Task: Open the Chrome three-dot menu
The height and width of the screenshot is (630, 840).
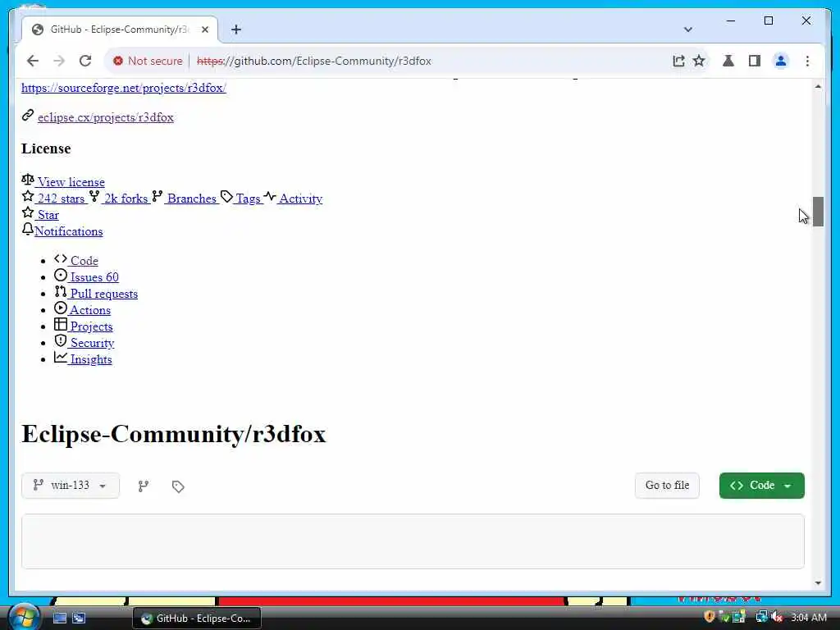Action: tap(807, 61)
